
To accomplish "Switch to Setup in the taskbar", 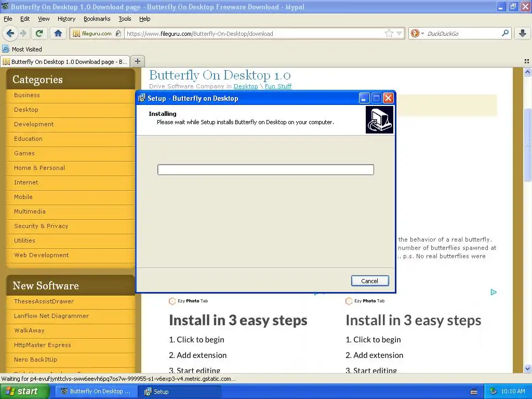I will pyautogui.click(x=180, y=392).
